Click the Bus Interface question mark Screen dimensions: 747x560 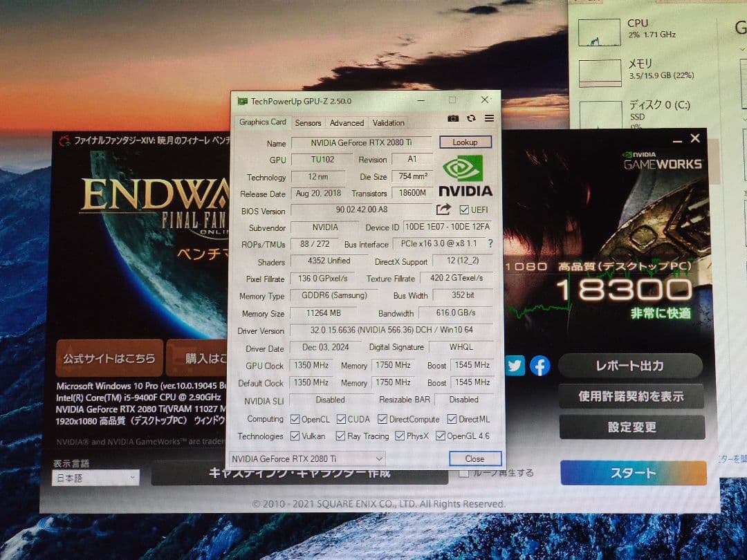[x=490, y=243]
